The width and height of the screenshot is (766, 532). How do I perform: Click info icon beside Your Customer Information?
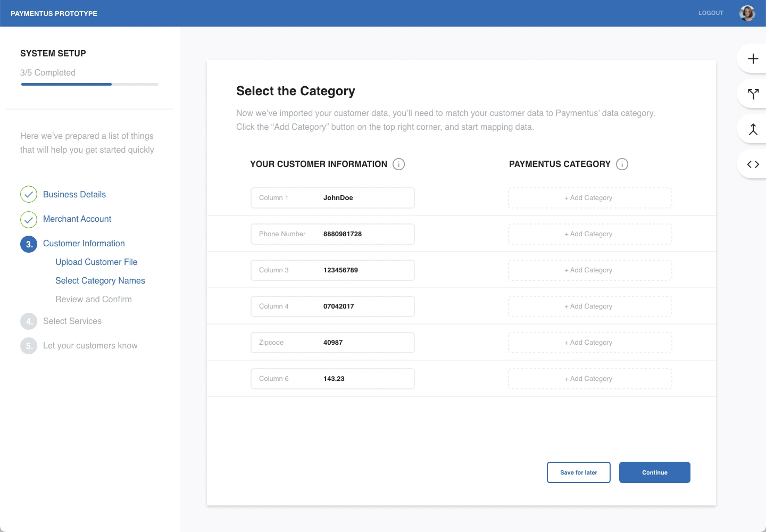(x=398, y=164)
